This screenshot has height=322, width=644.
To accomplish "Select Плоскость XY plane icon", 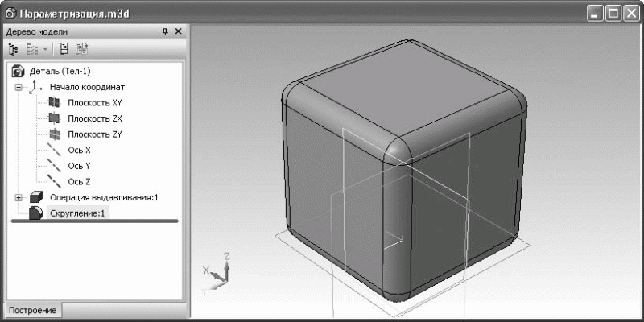I will pos(54,103).
